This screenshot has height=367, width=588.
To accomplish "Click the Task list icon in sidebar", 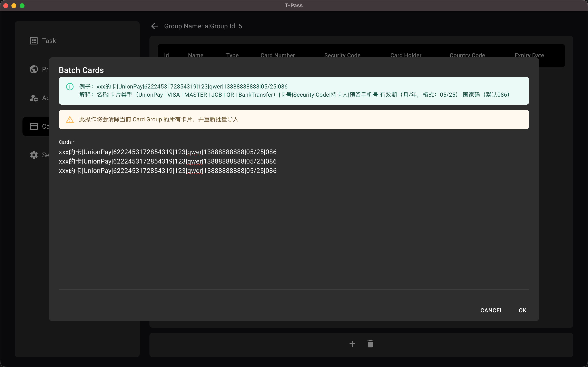I will click(x=34, y=41).
